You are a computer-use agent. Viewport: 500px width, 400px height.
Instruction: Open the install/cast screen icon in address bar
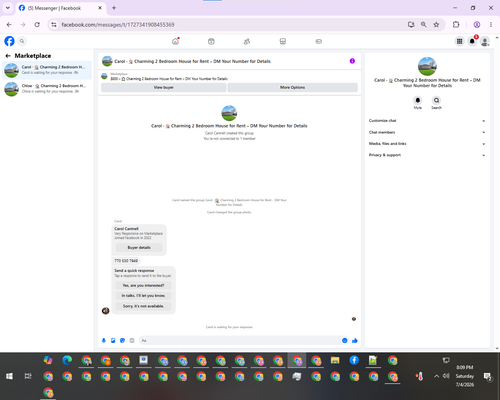pos(411,24)
